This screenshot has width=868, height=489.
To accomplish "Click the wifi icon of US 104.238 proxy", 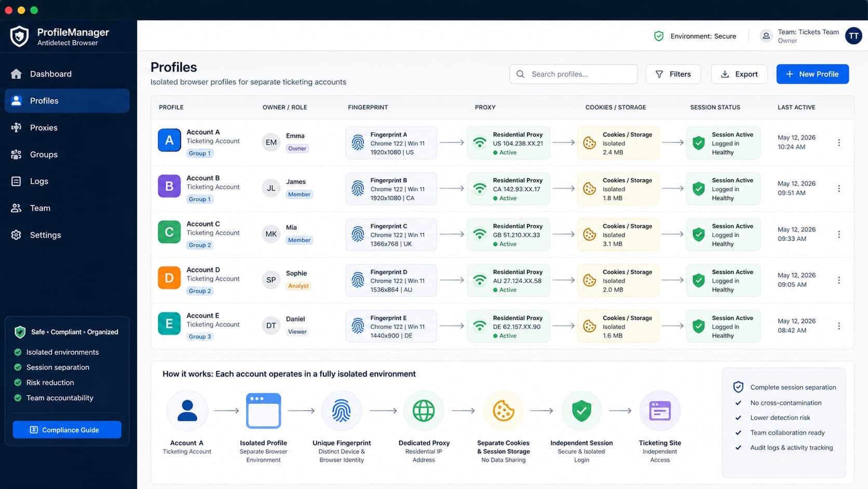I will pos(480,142).
